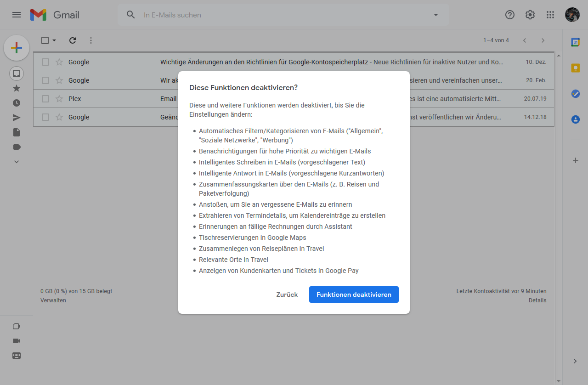Click scrollbar up arrow of mail list
This screenshot has width=588, height=385.
click(x=559, y=56)
